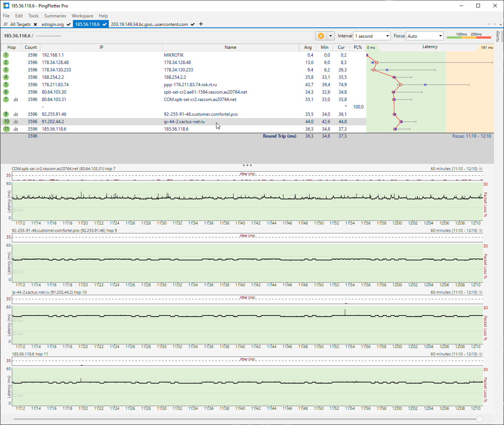504x425 pixels.
Task: Sort by the Avg column header
Action: coord(308,47)
